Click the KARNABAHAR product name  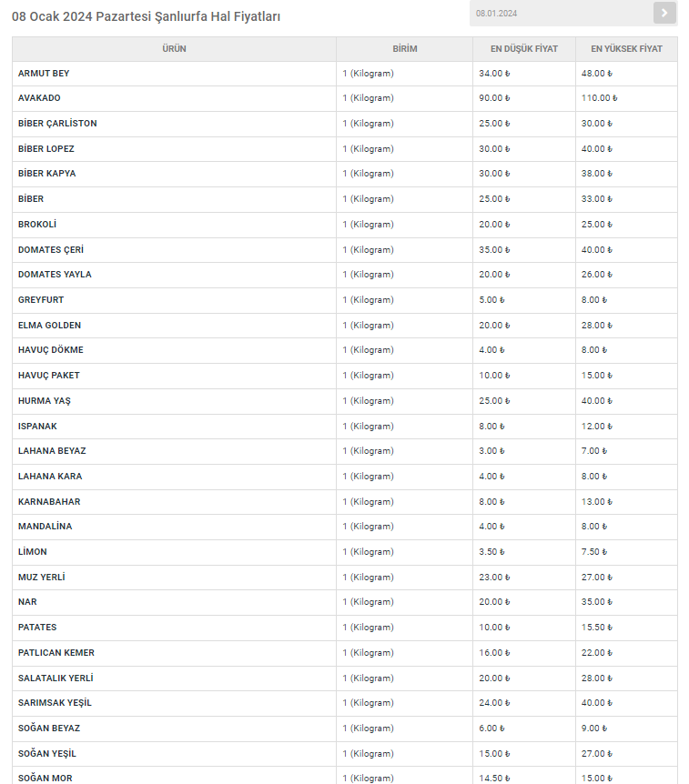[49, 502]
